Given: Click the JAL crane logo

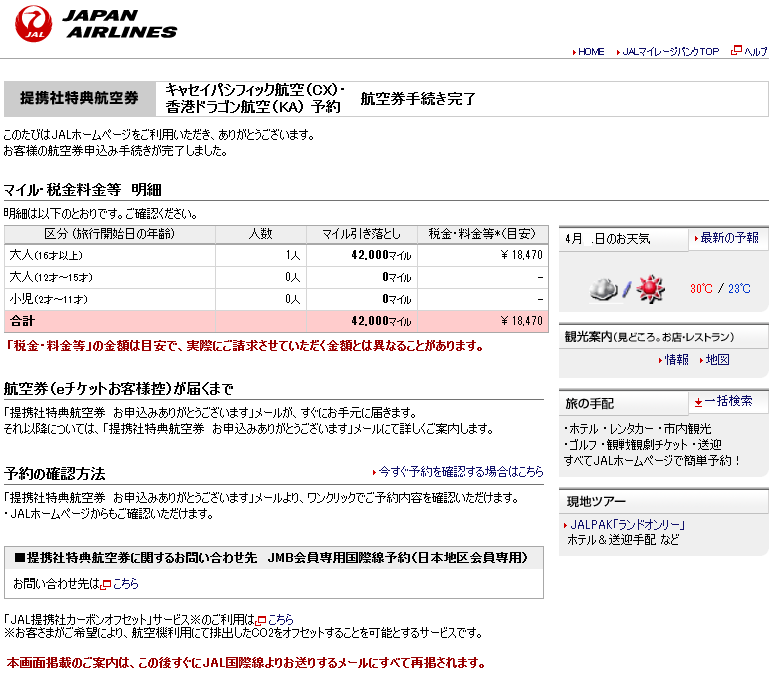Looking at the screenshot, I should click(33, 24).
